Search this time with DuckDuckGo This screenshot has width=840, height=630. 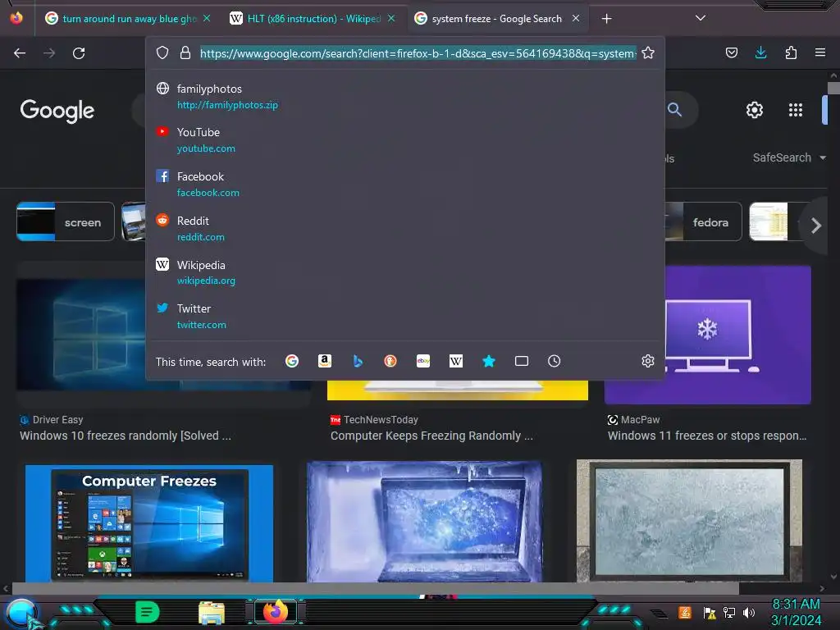(390, 361)
